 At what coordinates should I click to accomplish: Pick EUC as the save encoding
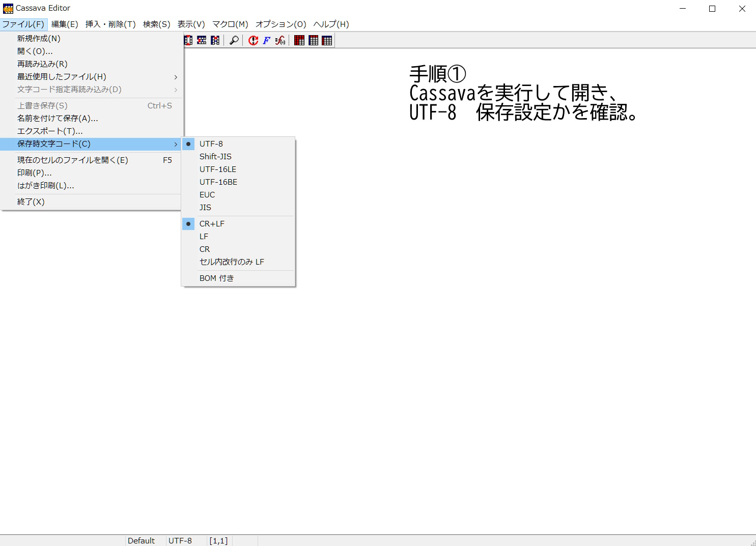click(238, 195)
